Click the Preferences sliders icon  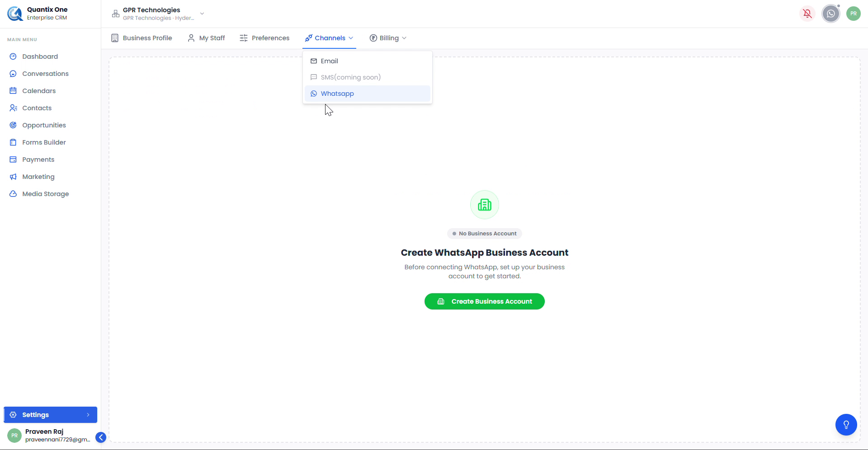pos(244,38)
